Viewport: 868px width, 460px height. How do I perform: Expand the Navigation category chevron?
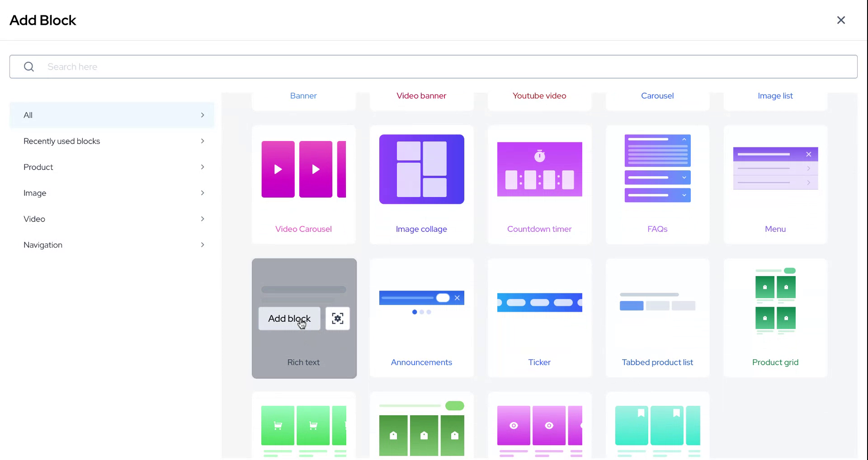[x=203, y=245]
